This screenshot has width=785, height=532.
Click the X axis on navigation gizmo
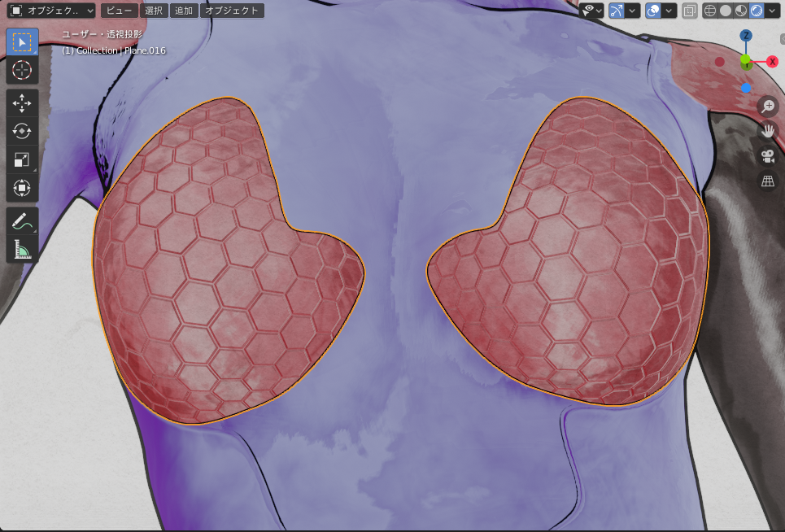pos(773,62)
